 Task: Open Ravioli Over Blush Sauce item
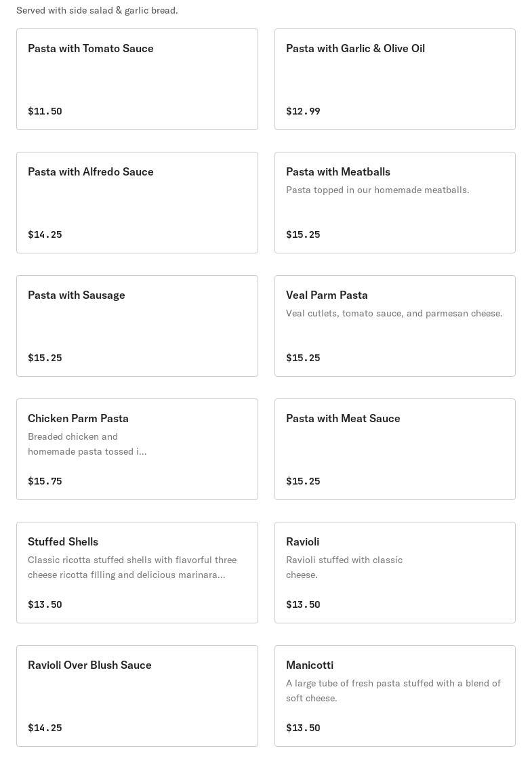tap(137, 696)
